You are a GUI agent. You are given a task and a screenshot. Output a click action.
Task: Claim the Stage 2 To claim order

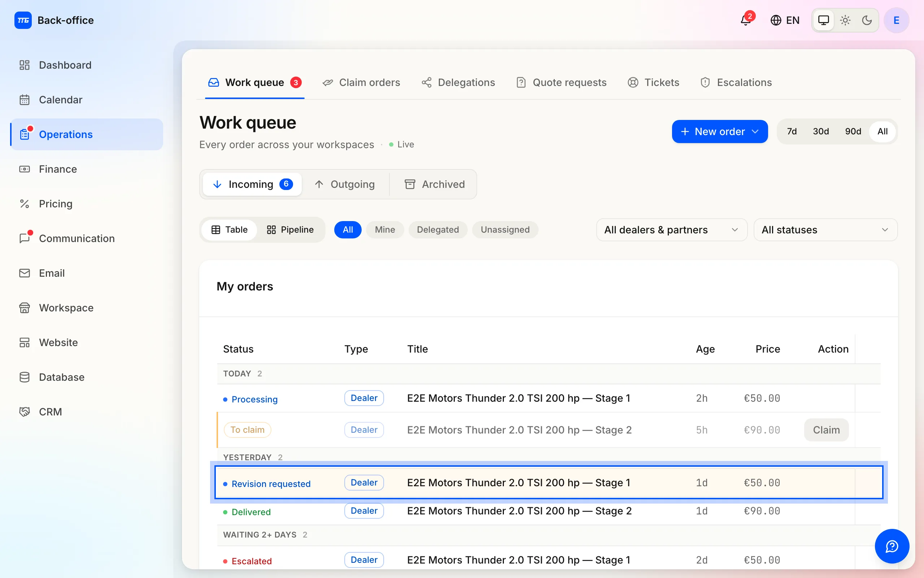(x=826, y=430)
